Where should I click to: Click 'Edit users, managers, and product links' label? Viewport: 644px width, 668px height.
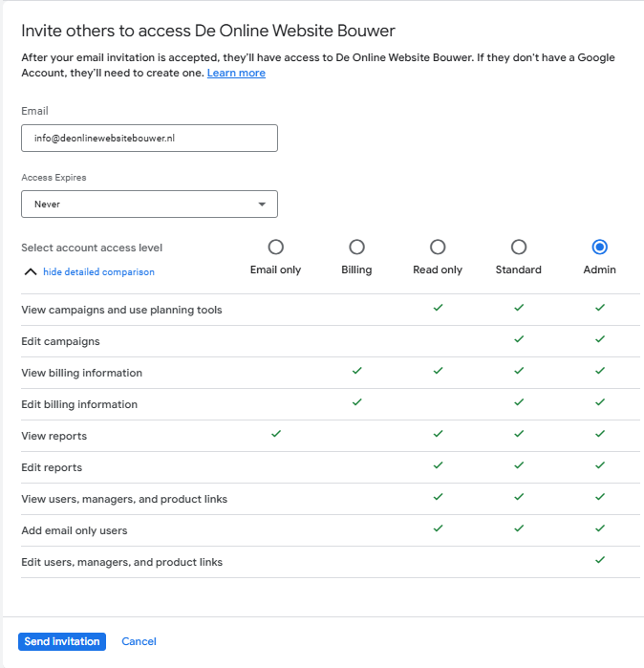coord(121,562)
